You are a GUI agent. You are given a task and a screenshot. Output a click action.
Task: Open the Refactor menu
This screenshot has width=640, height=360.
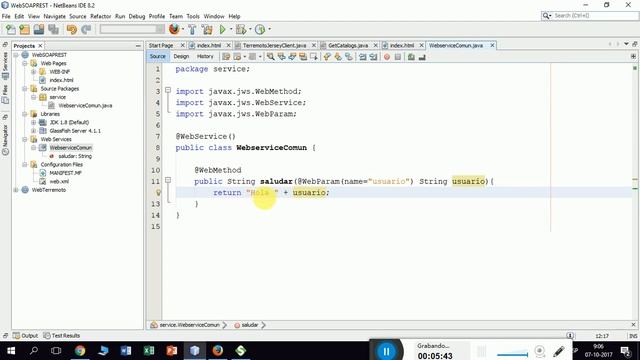100,16
